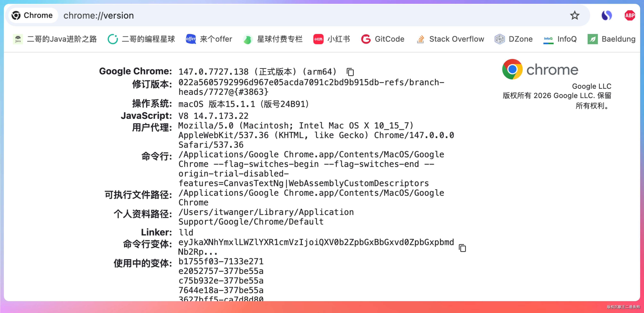Bookmark this page with the star icon
This screenshot has height=313, width=644.
[x=574, y=16]
